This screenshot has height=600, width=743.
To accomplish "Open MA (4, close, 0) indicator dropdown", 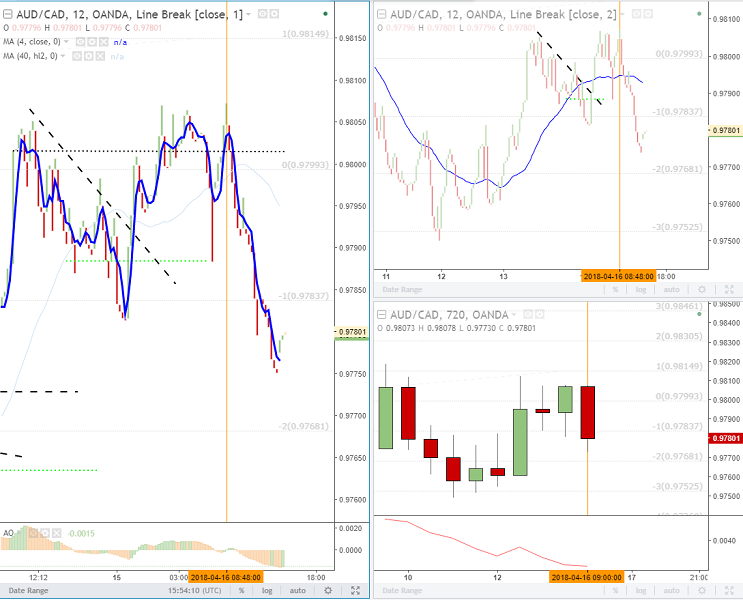I will click(x=66, y=42).
